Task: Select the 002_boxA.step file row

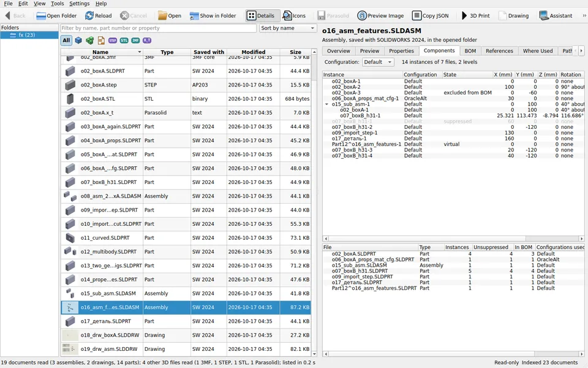Action: pos(186,85)
